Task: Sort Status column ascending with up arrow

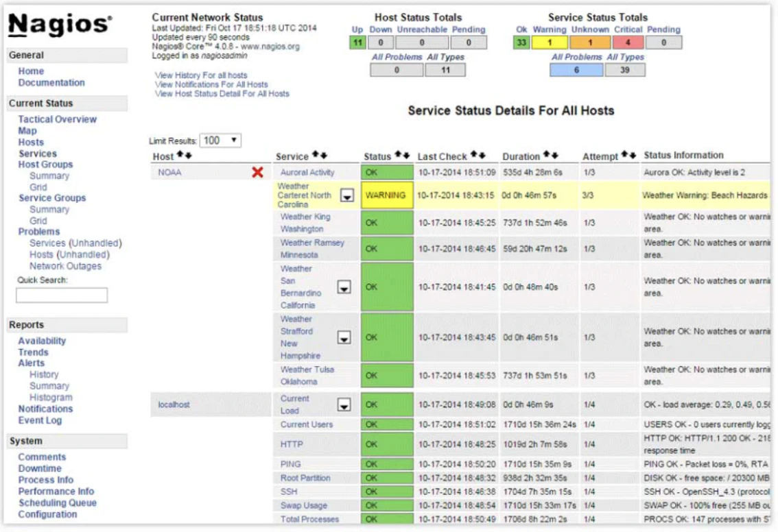Action: (399, 155)
